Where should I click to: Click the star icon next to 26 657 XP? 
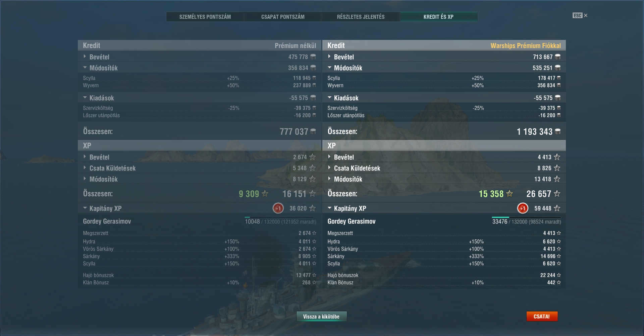coord(557,193)
